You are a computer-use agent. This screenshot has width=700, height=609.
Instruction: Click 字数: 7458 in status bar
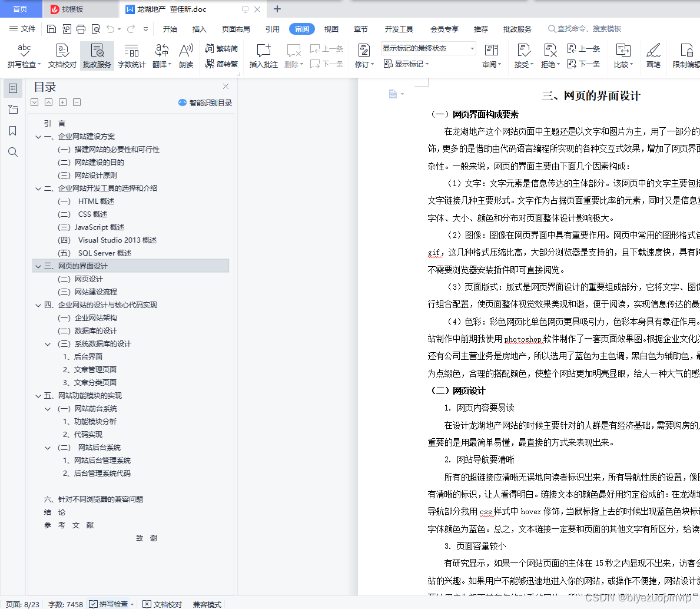tap(65, 604)
